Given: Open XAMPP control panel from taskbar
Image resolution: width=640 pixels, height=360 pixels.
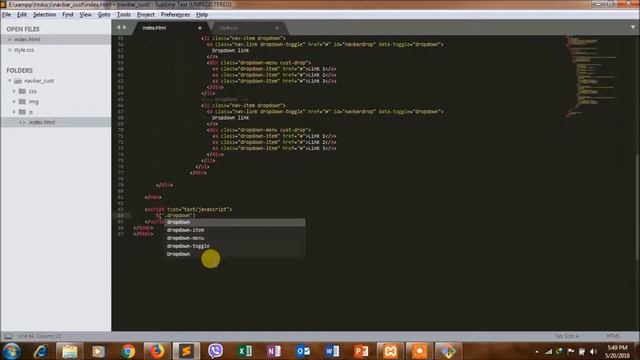Looking at the screenshot, I should pyautogui.click(x=390, y=351).
